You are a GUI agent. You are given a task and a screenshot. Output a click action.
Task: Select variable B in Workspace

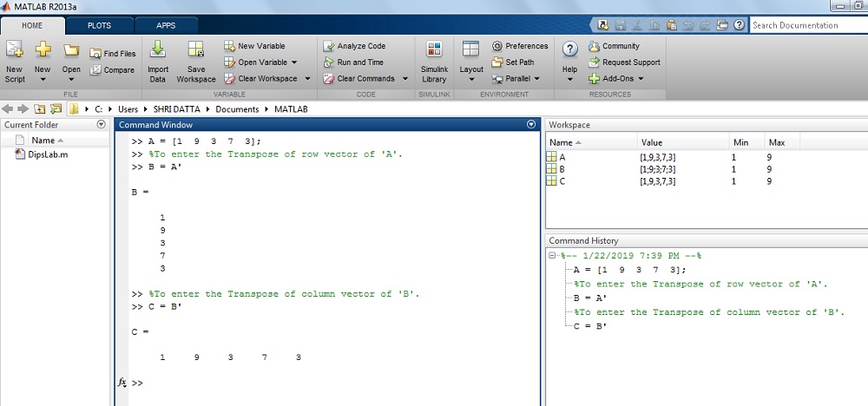pyautogui.click(x=562, y=169)
